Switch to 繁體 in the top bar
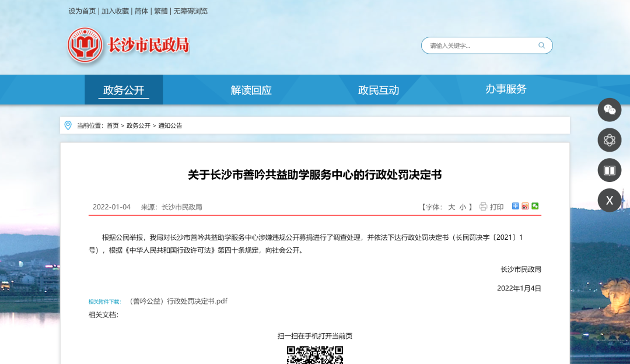 pyautogui.click(x=160, y=11)
